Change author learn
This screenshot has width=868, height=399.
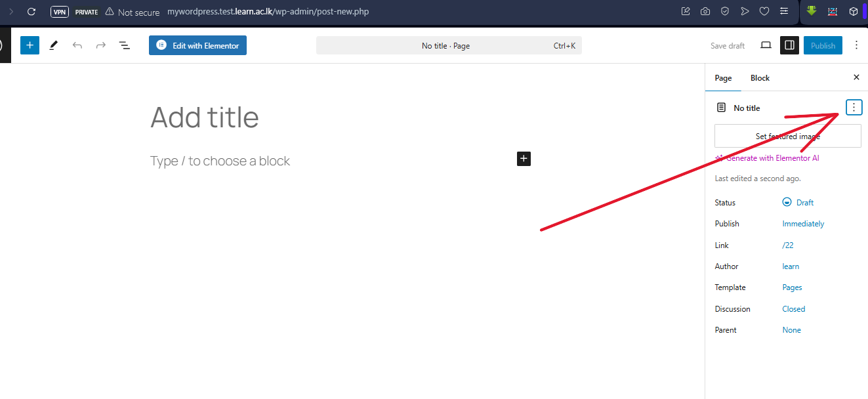(791, 266)
